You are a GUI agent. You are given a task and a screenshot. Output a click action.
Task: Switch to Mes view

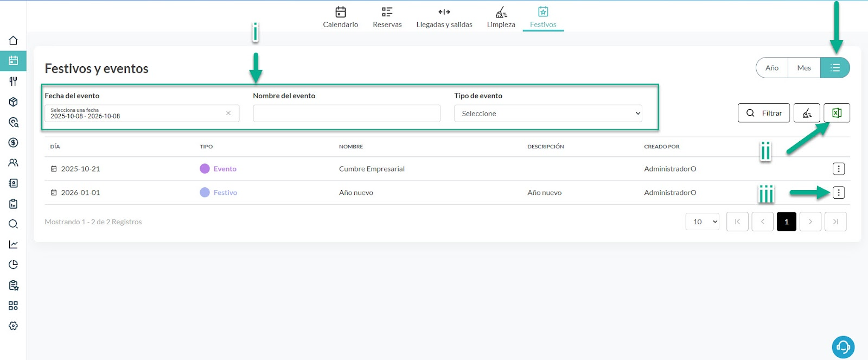[804, 68]
